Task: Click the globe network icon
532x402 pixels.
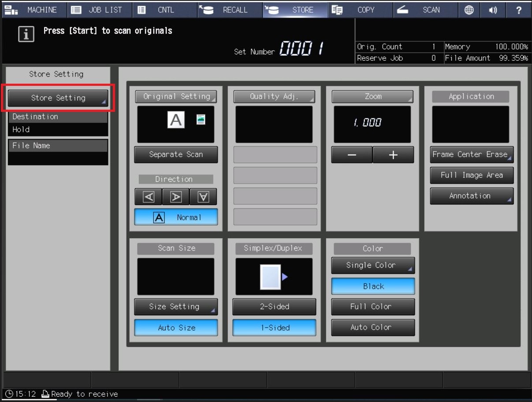Action: 469,10
